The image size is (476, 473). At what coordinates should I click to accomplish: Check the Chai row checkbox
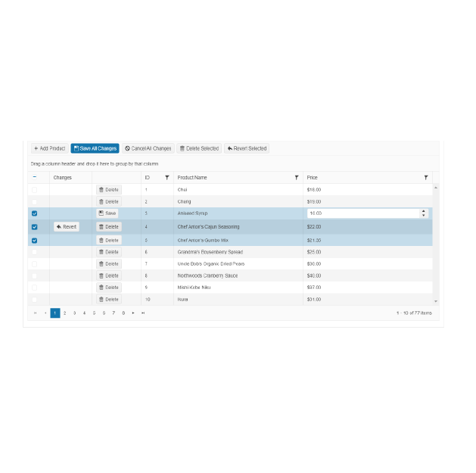[35, 190]
